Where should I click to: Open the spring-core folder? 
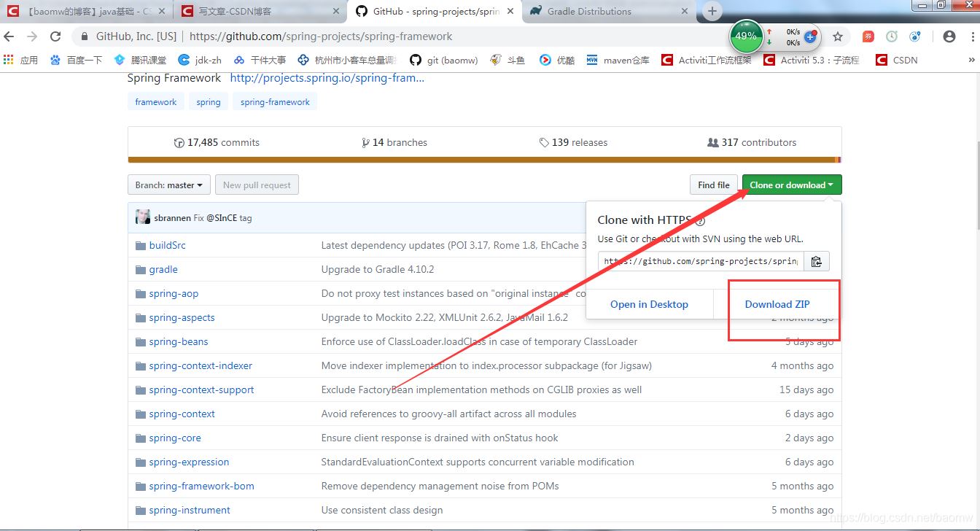(x=175, y=438)
